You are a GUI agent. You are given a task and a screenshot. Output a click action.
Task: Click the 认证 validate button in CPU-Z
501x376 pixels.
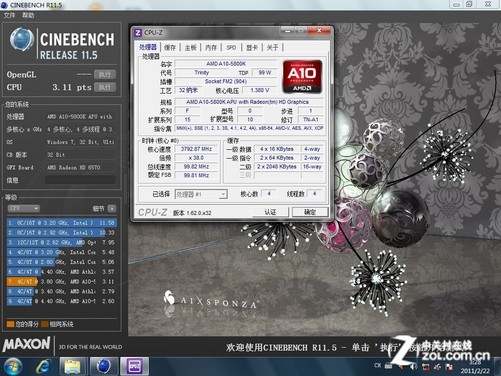(270, 212)
